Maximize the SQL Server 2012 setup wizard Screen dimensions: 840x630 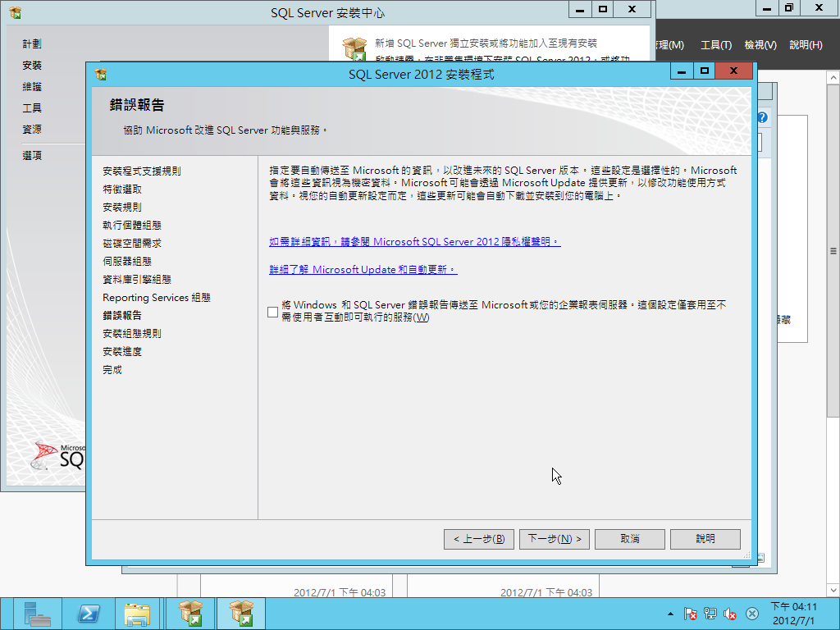coord(705,71)
